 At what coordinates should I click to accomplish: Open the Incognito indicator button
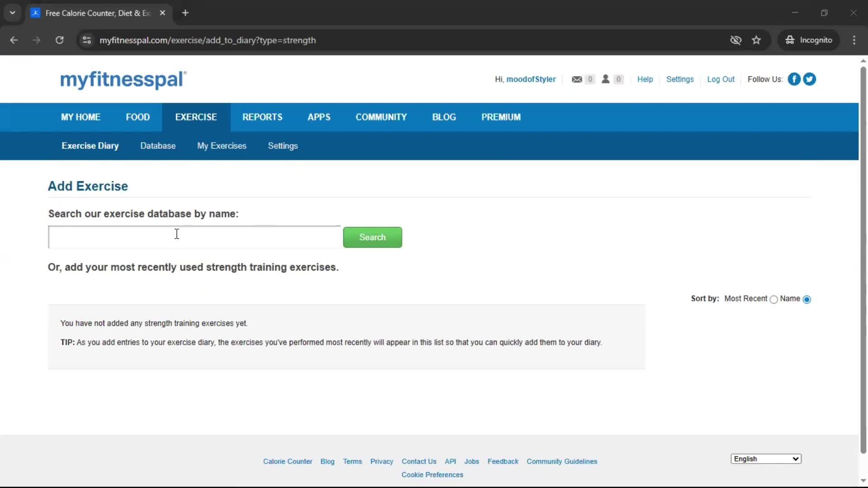coord(809,40)
